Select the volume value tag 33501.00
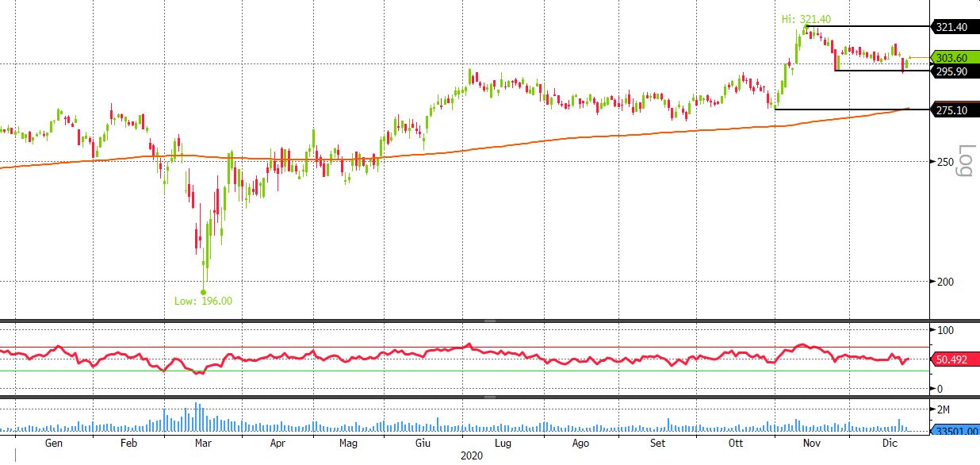The width and height of the screenshot is (980, 465). (955, 431)
